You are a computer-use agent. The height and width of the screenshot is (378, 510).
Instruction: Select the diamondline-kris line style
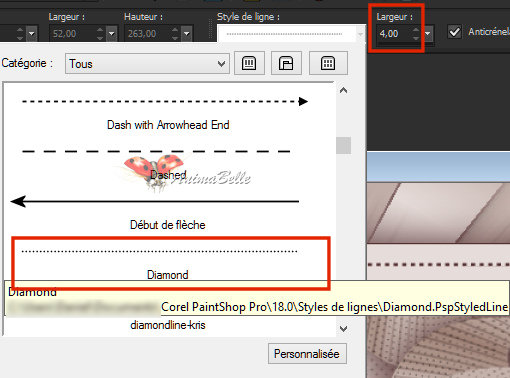coord(168,325)
